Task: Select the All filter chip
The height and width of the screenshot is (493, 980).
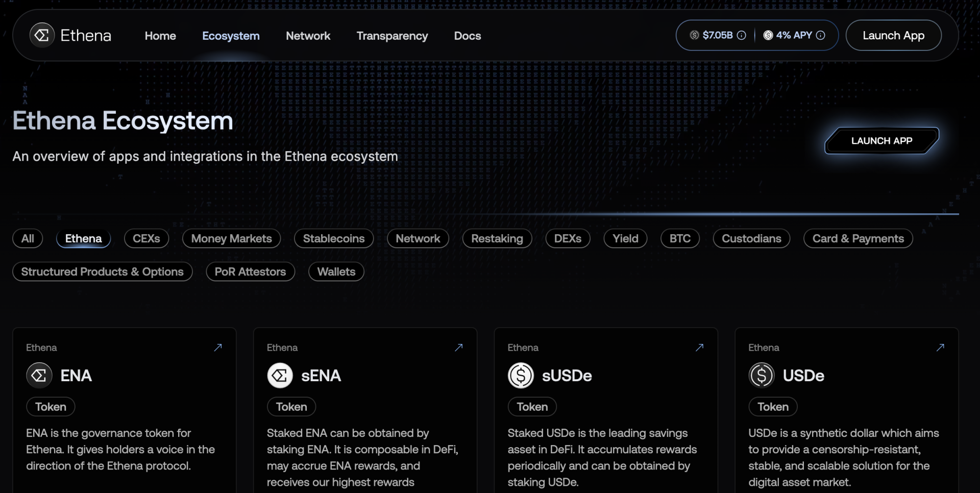Action: (28, 238)
